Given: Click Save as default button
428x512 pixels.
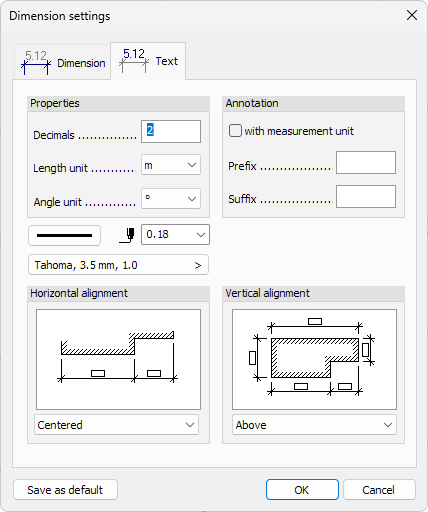Looking at the screenshot, I should point(65,490).
